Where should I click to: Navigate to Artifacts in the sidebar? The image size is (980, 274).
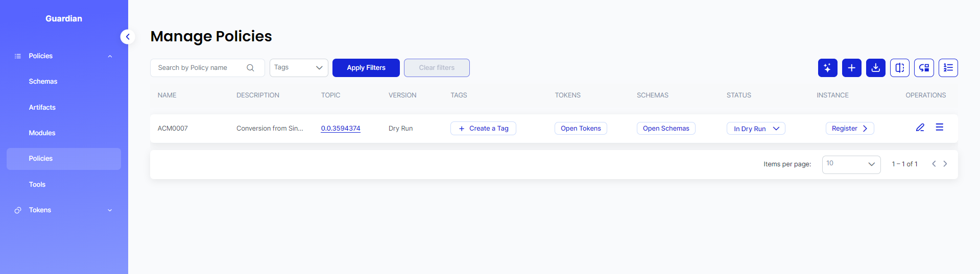(42, 108)
